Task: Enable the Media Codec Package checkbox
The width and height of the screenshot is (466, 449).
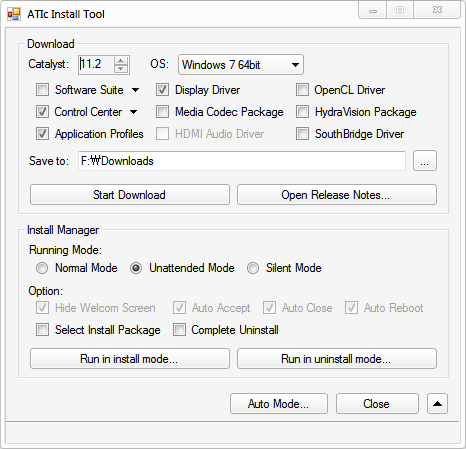Action: [162, 112]
